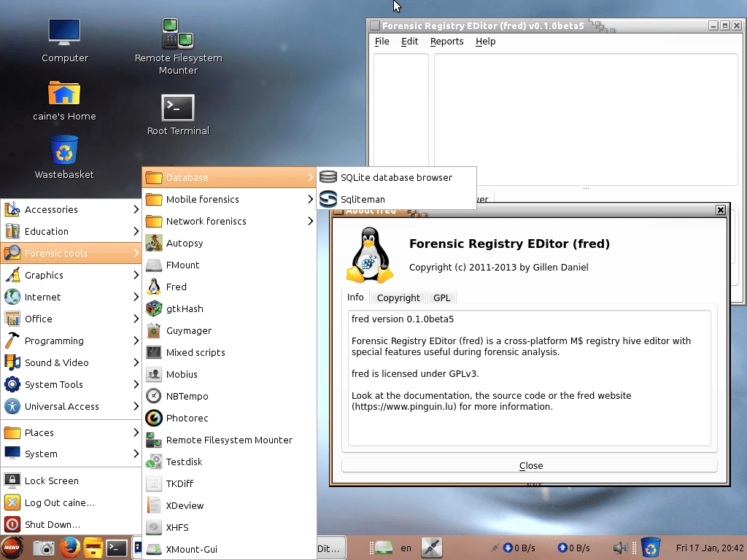Image resolution: width=747 pixels, height=560 pixels.
Task: Click Close button in About fred dialog
Action: point(530,466)
